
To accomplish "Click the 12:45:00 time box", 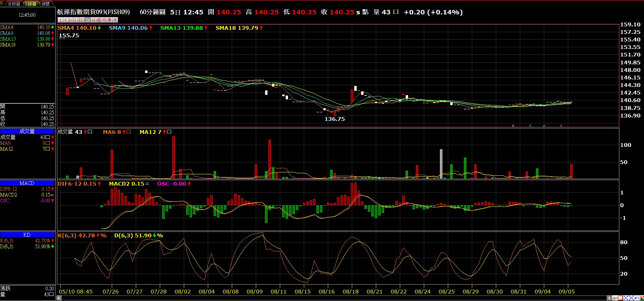I will pos(27,15).
